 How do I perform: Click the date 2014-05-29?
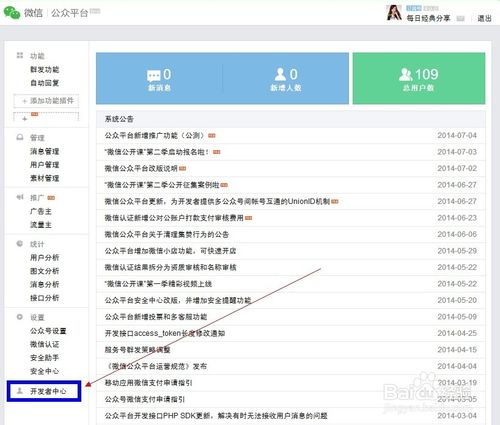[x=457, y=251]
